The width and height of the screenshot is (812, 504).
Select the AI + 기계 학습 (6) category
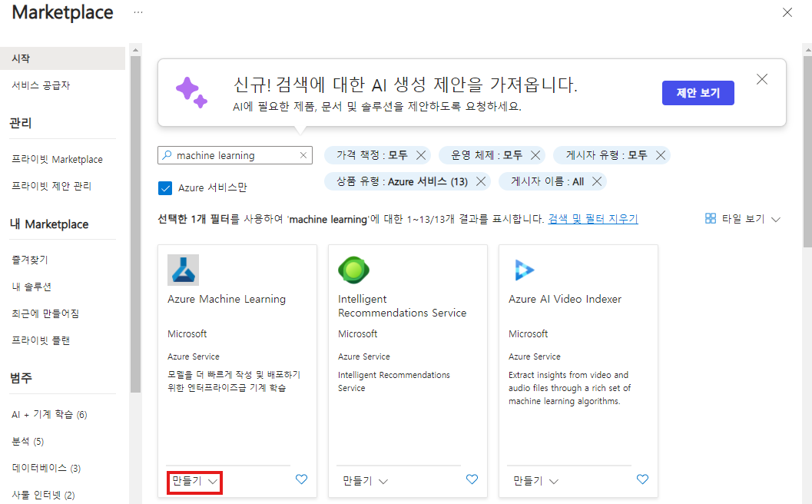click(x=49, y=414)
